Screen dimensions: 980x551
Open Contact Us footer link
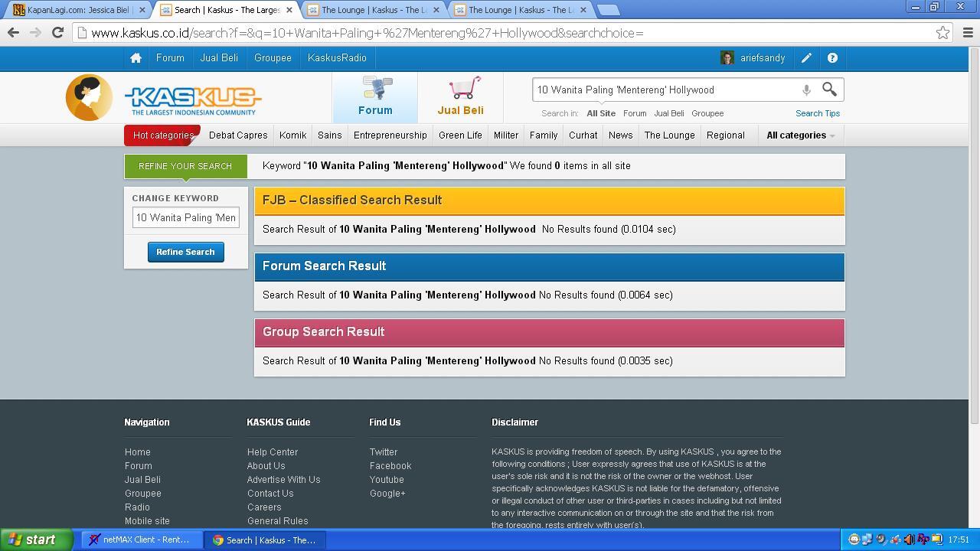pos(270,494)
